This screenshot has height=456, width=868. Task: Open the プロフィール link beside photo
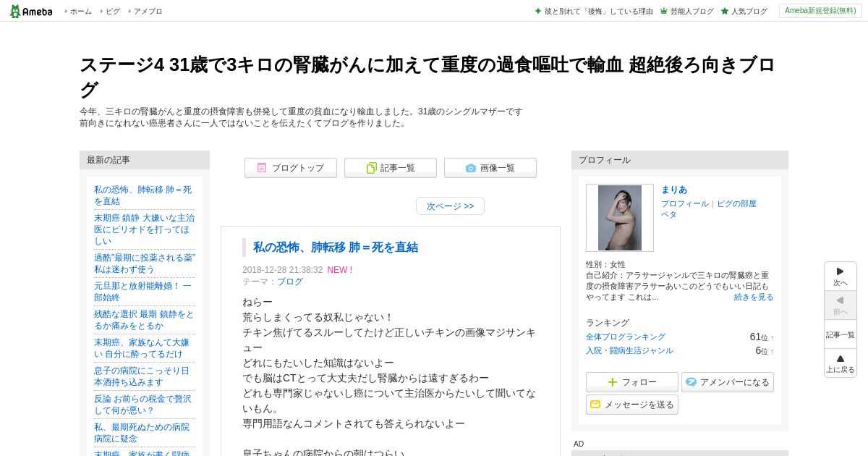pyautogui.click(x=685, y=204)
